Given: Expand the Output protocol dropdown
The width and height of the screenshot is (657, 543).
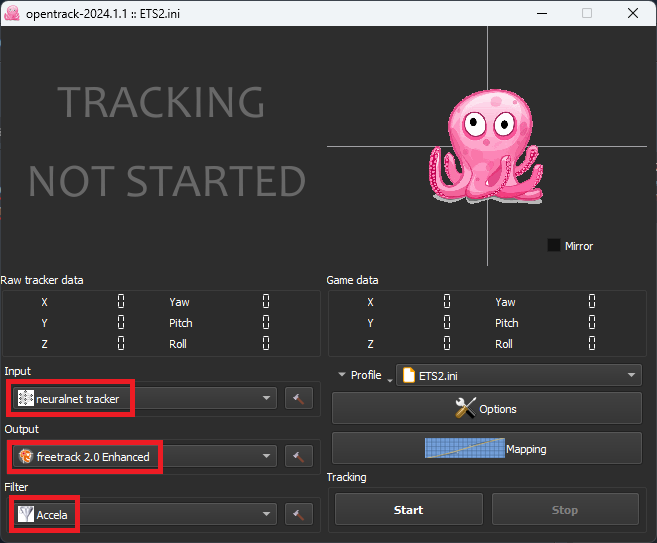Looking at the screenshot, I should (x=145, y=456).
